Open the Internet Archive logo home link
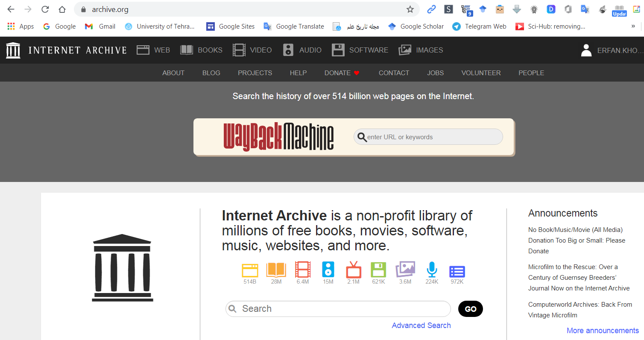644x340 pixels. (66, 50)
